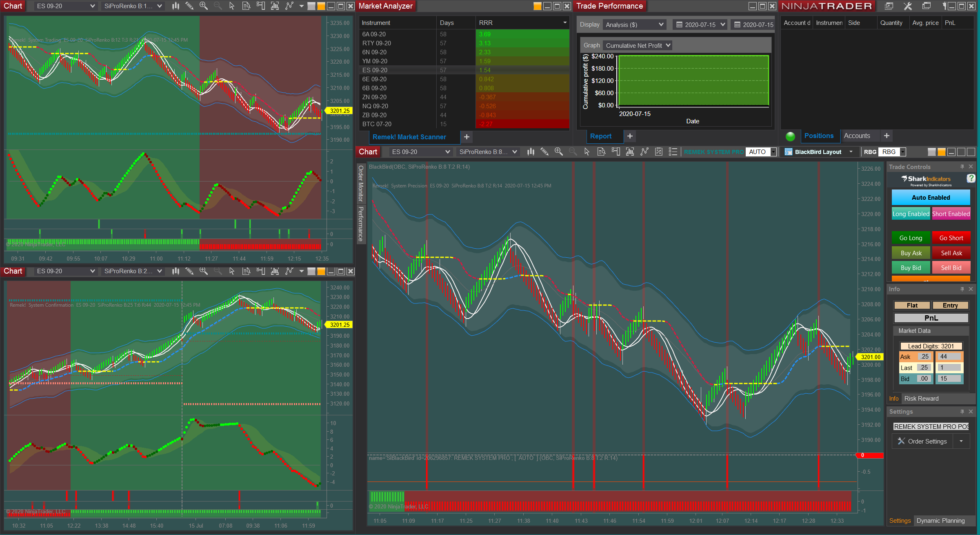
Task: Open SiProRenko B:1 interval dropdown top-left chart
Action: 133,6
